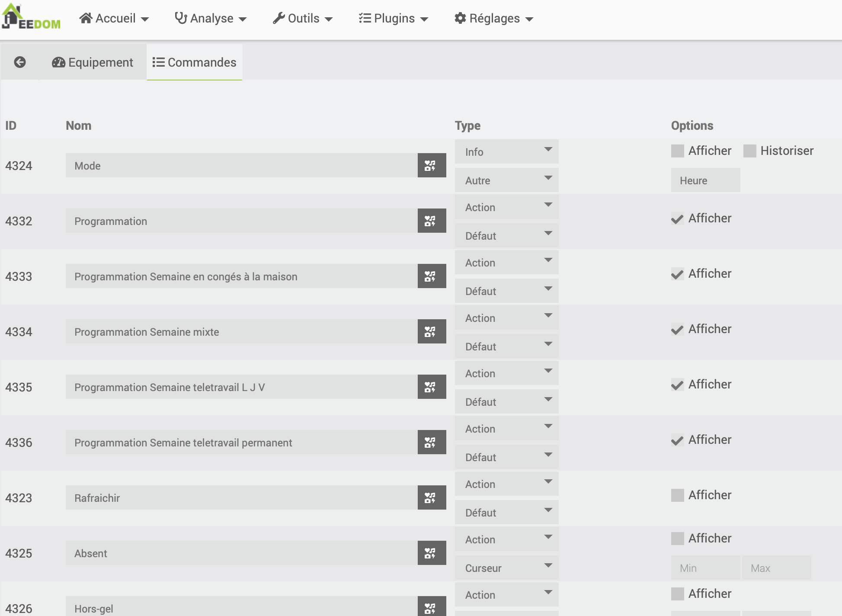This screenshot has width=842, height=616.
Task: Choose icon for Rafraichir command
Action: (431, 498)
